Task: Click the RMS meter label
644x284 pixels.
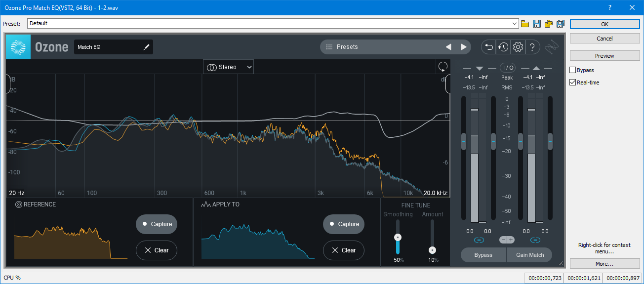Action: [507, 88]
